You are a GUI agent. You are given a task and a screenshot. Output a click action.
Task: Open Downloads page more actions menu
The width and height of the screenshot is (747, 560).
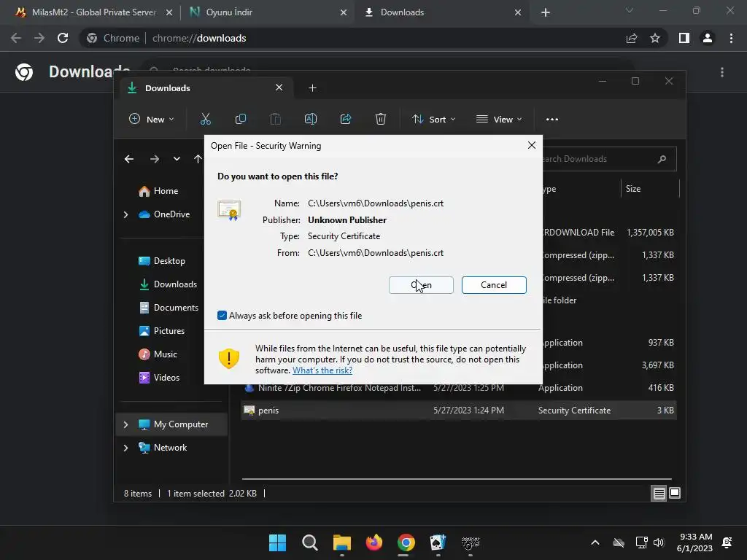[722, 72]
